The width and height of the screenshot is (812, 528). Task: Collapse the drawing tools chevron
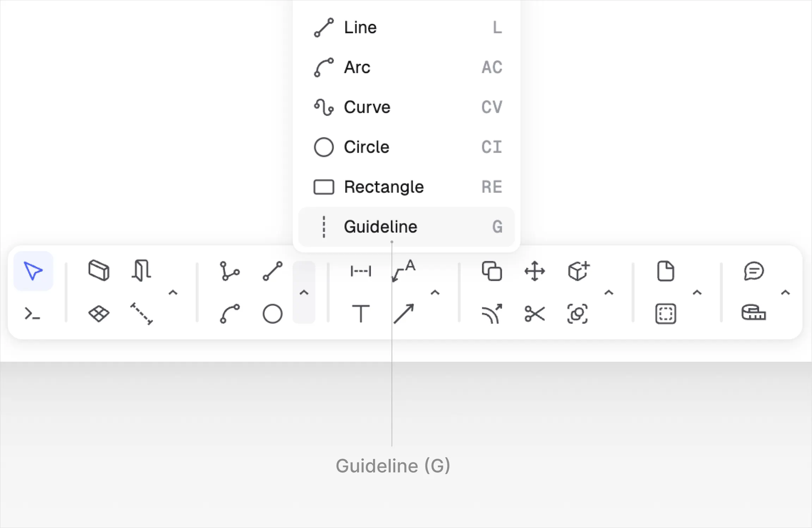point(304,293)
